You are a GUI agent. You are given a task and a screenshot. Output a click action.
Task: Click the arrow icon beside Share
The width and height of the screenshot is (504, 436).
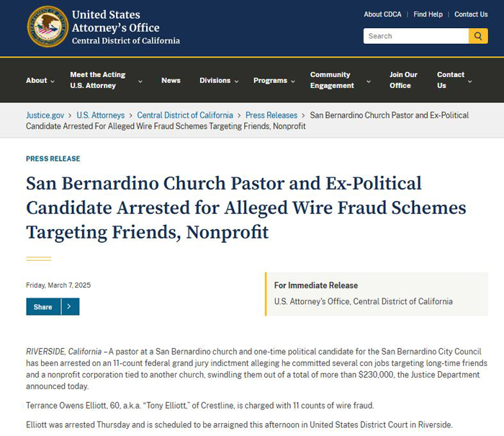pyautogui.click(x=70, y=307)
